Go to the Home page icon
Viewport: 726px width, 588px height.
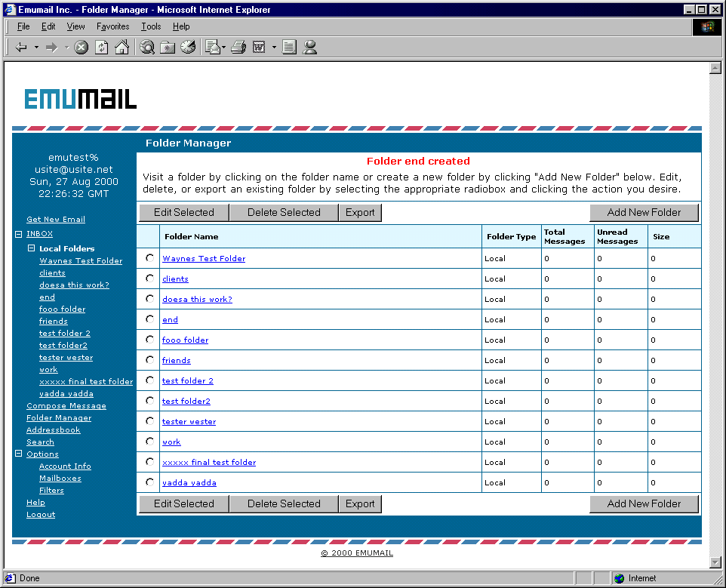[x=121, y=47]
